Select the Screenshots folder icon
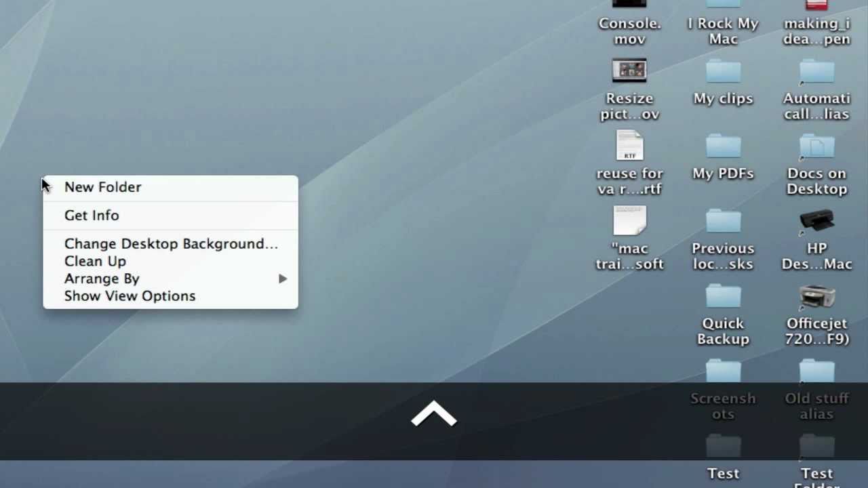Screen dimensions: 868x488 723,372
